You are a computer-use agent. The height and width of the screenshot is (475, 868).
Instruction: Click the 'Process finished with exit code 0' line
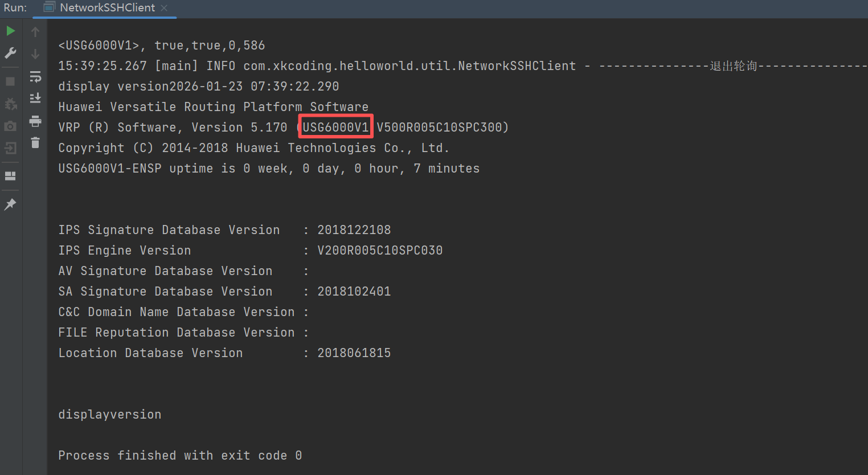coord(180,455)
